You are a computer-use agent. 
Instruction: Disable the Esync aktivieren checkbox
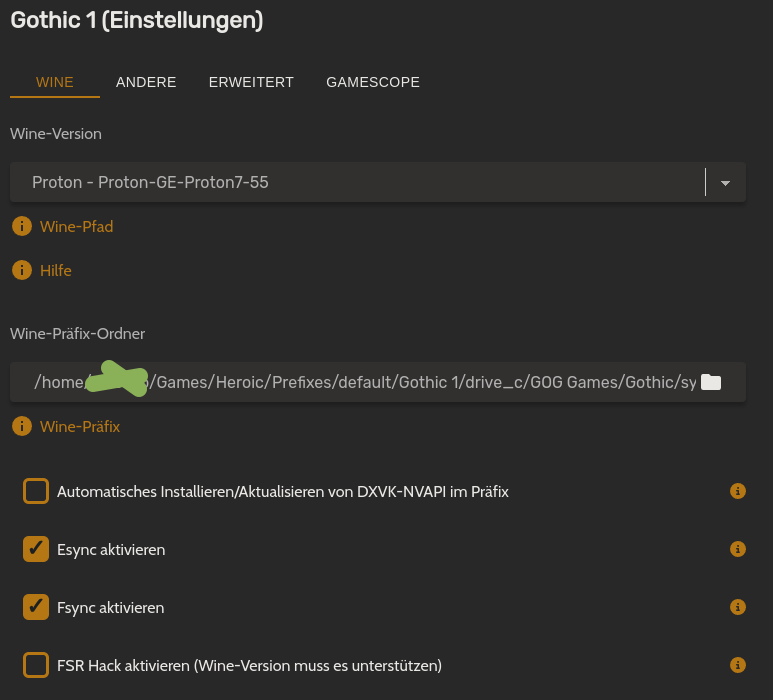tap(36, 549)
